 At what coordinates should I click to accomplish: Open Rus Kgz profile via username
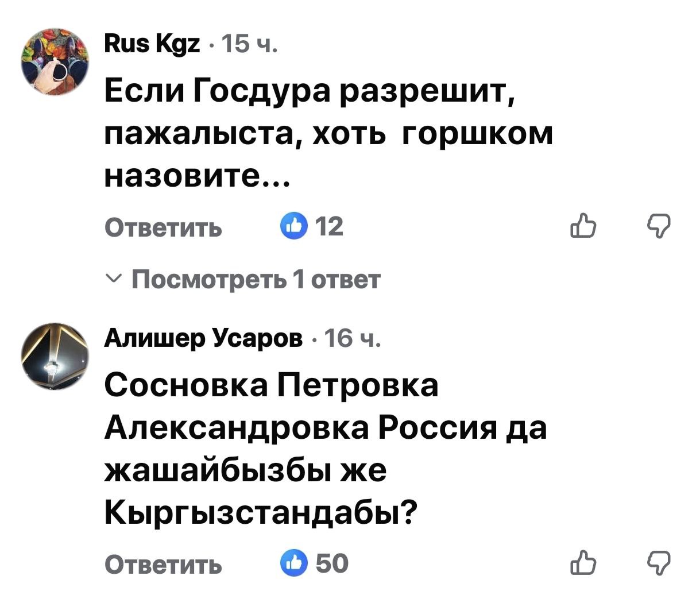pyautogui.click(x=153, y=42)
